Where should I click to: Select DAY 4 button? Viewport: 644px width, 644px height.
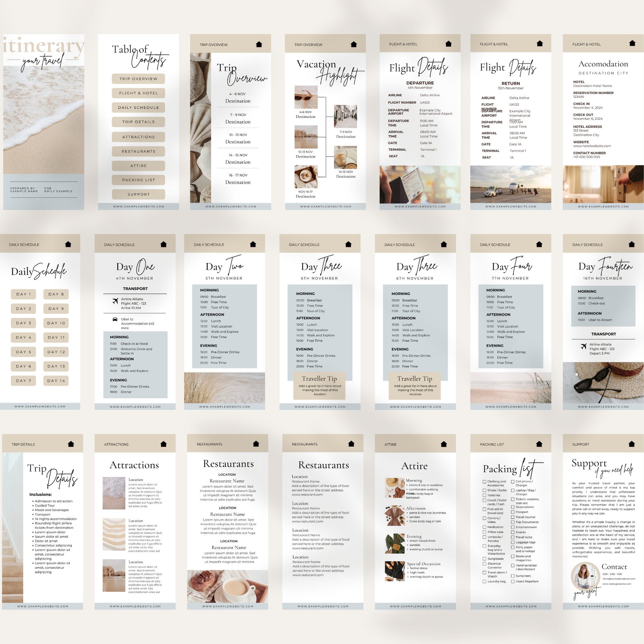click(x=23, y=337)
